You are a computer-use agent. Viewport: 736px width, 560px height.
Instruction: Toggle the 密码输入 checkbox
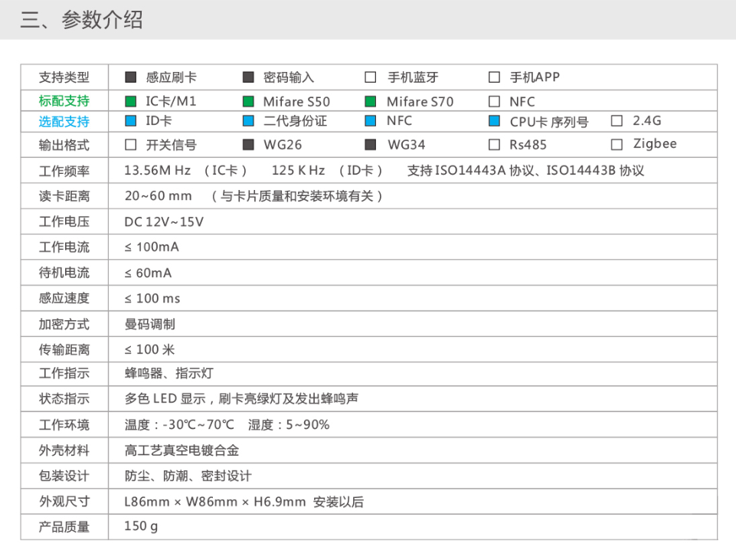coord(248,77)
